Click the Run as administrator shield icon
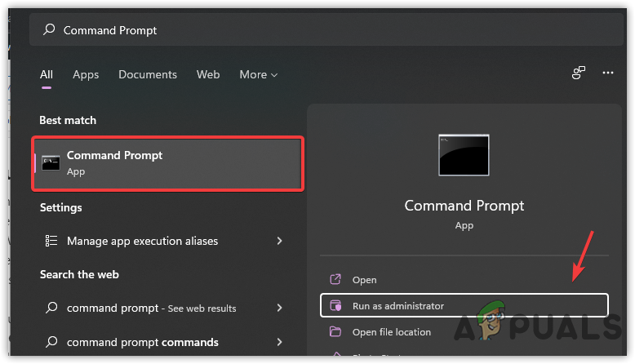Viewport: 635px width, 364px height. [335, 306]
